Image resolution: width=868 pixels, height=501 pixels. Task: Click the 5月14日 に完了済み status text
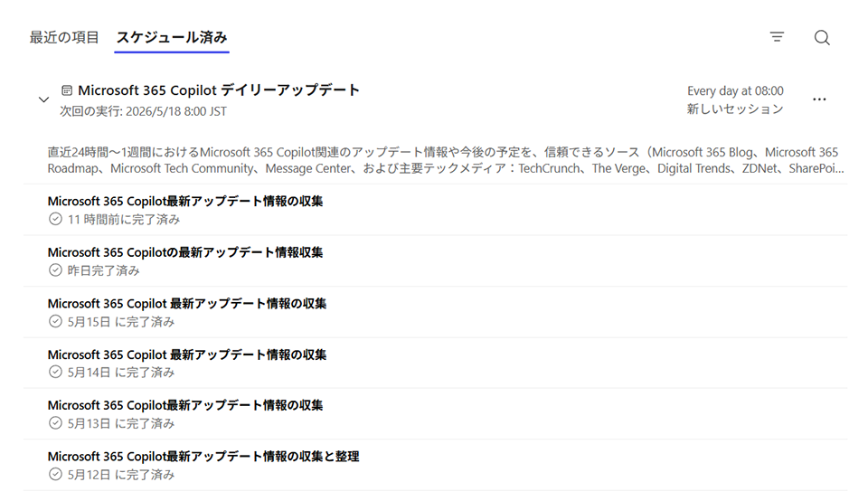point(121,373)
